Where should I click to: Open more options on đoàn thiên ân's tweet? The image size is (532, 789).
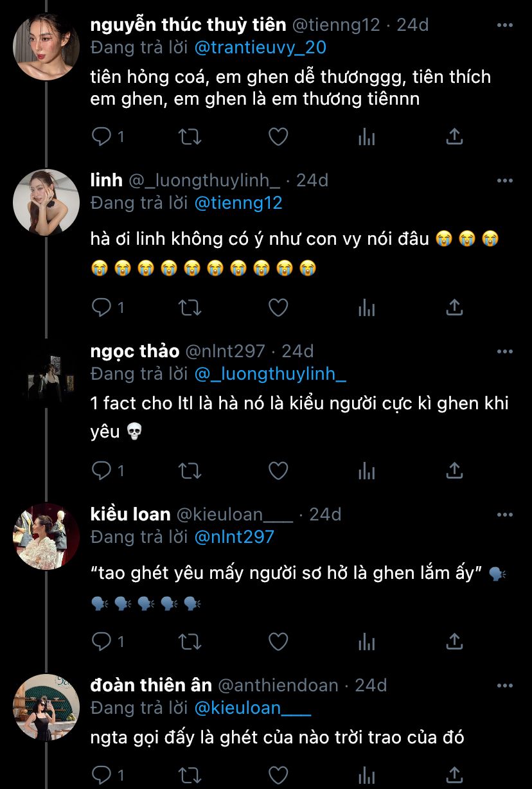(x=505, y=686)
